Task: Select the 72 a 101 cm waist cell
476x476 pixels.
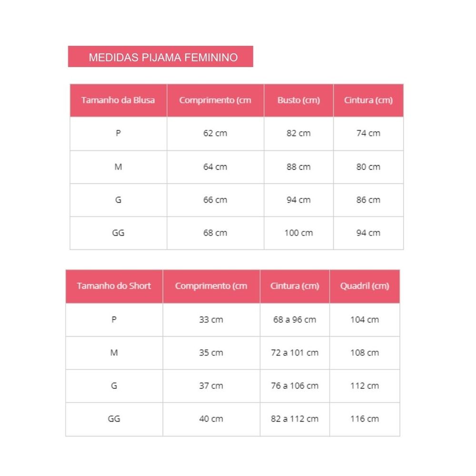Action: [295, 353]
